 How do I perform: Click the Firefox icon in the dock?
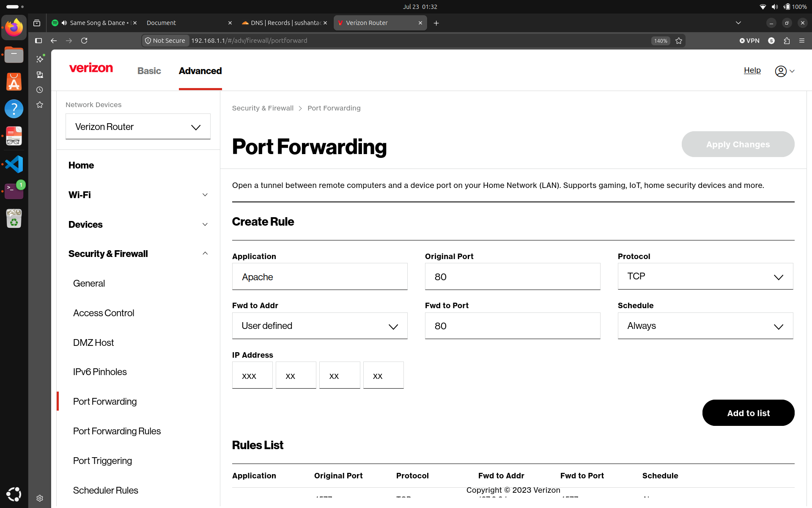click(x=14, y=28)
